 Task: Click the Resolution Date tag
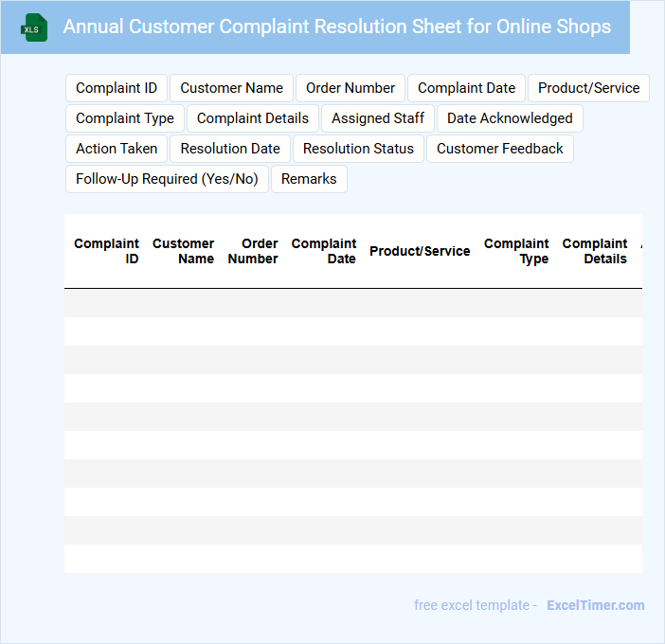coord(230,149)
